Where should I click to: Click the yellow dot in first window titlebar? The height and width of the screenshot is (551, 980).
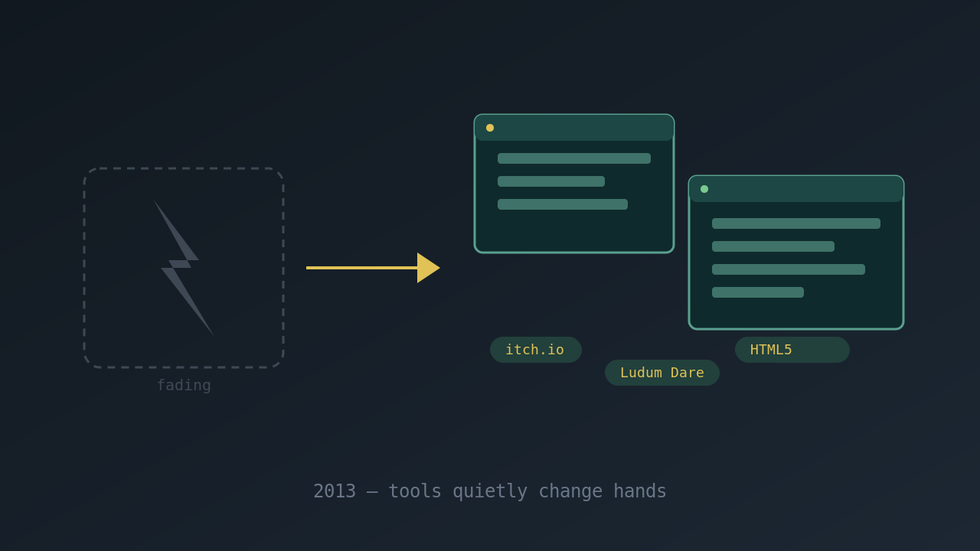490,128
